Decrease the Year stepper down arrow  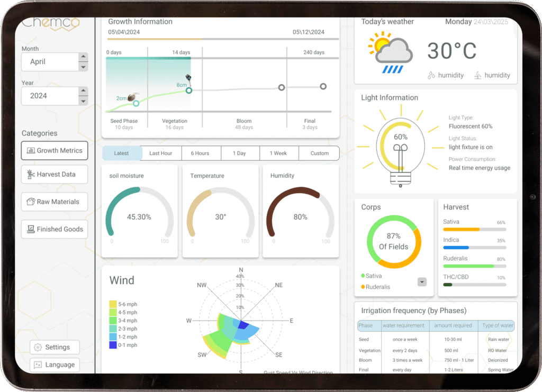click(83, 101)
